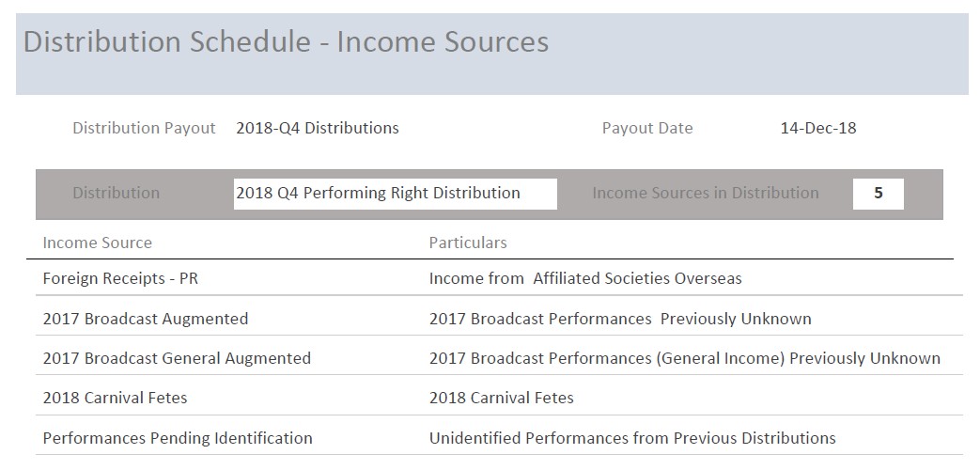Click Income from Affiliated Societies Overseas text

[585, 278]
